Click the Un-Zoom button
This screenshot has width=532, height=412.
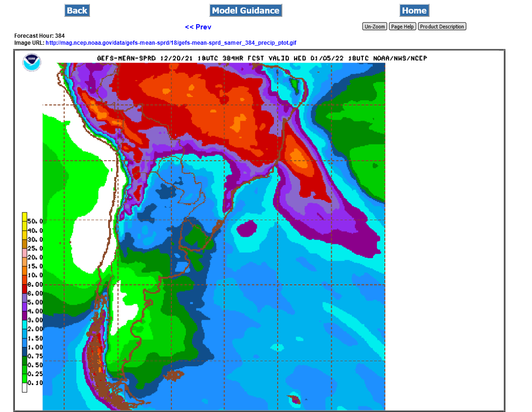tap(375, 27)
